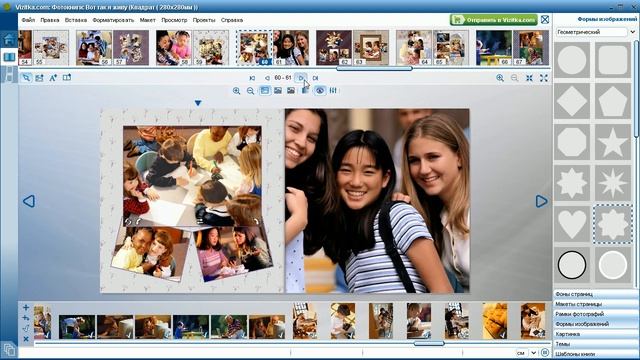
Task: Choose the five-point star image shape
Action: click(x=613, y=142)
